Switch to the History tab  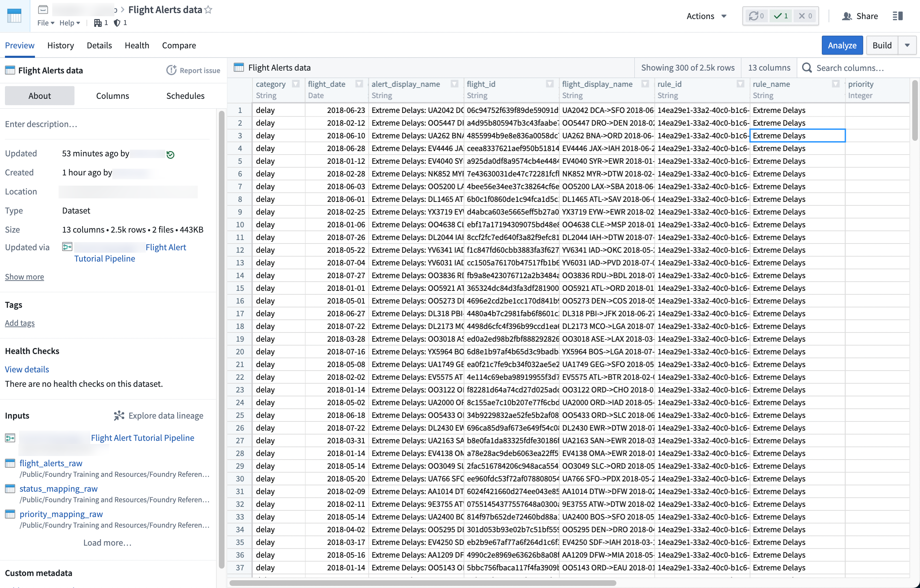tap(61, 45)
